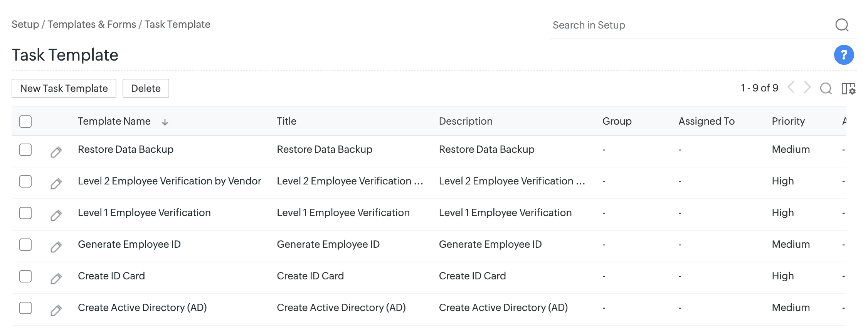Click the New Task Template button
Screen dimensions: 868x328
click(x=64, y=88)
